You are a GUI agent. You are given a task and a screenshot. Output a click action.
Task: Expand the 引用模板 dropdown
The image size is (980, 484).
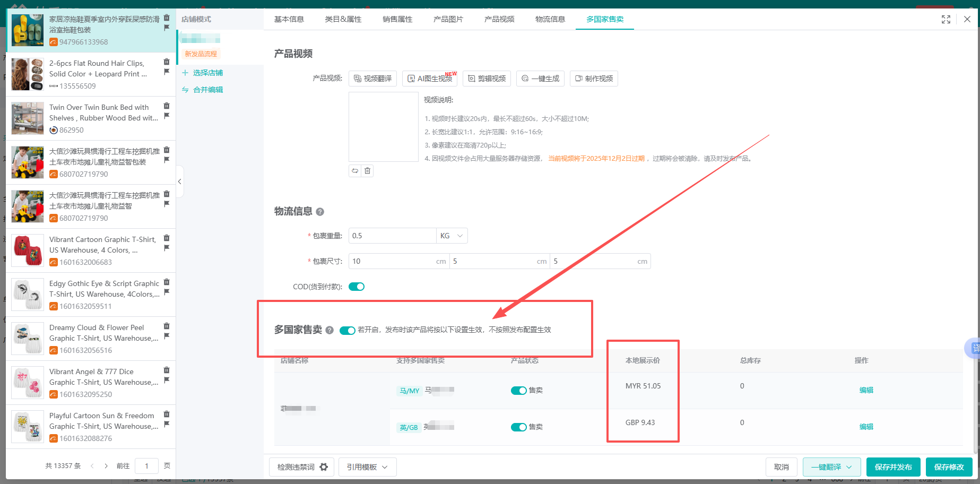click(x=386, y=467)
